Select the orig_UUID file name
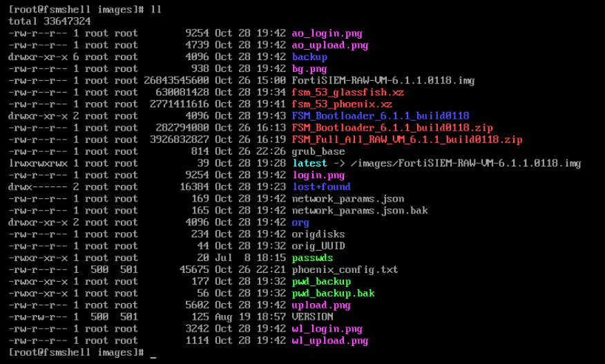Screen dimensions: 605x364 click(x=318, y=246)
